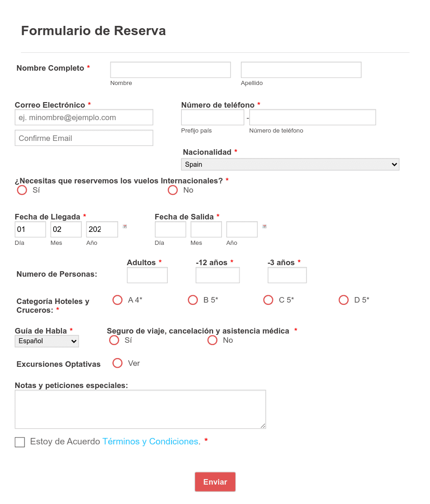This screenshot has height=504, width=430.
Task: Select Sí for international flights reservation
Action: tap(22, 190)
